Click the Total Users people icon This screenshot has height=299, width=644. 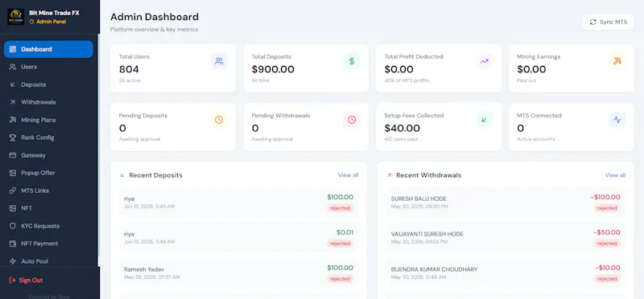[219, 62]
